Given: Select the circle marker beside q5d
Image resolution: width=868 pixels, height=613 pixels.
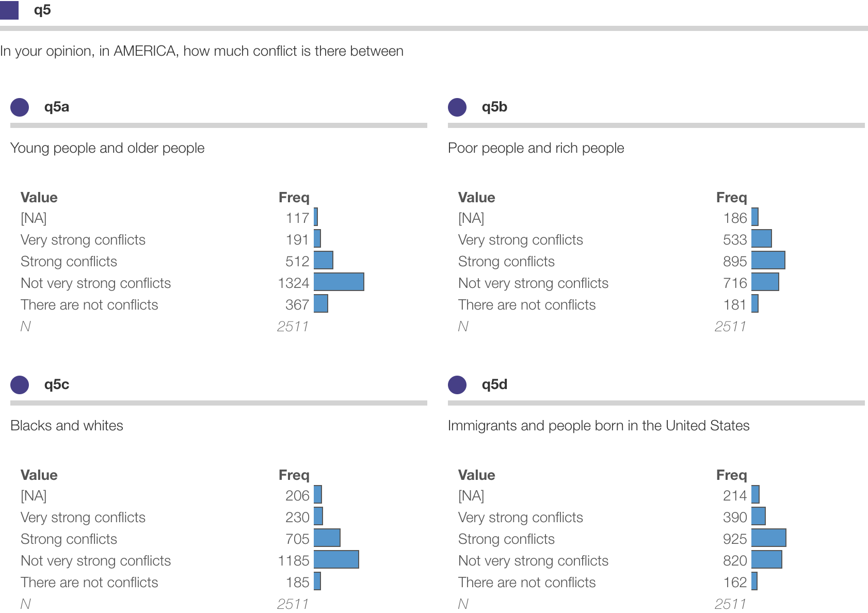Looking at the screenshot, I should pos(457,385).
